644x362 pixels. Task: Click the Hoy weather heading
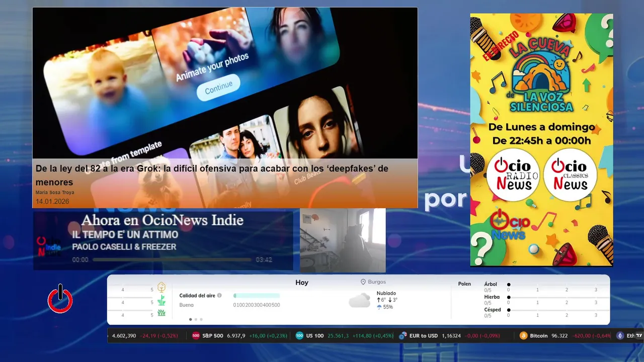pos(302,283)
